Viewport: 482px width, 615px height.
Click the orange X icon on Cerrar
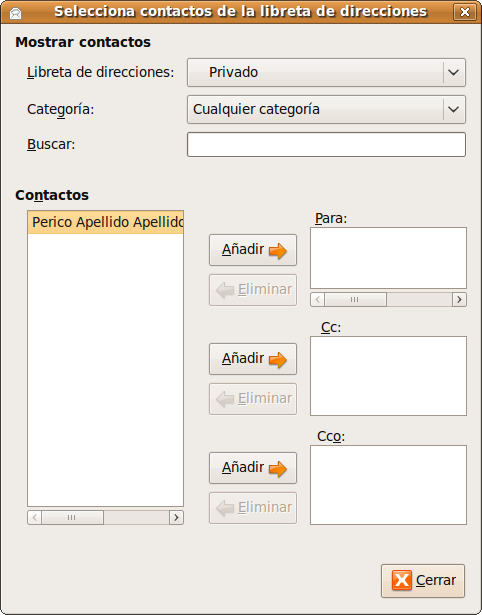(x=402, y=580)
